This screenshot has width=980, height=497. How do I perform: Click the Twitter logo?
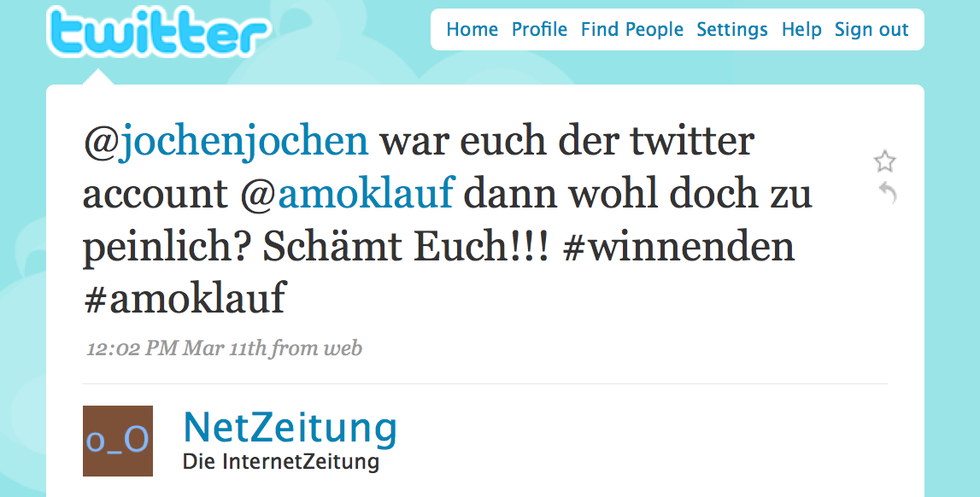click(160, 32)
